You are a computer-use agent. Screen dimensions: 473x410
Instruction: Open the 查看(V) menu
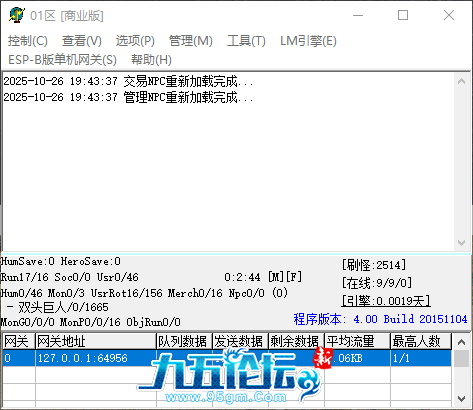coord(82,41)
